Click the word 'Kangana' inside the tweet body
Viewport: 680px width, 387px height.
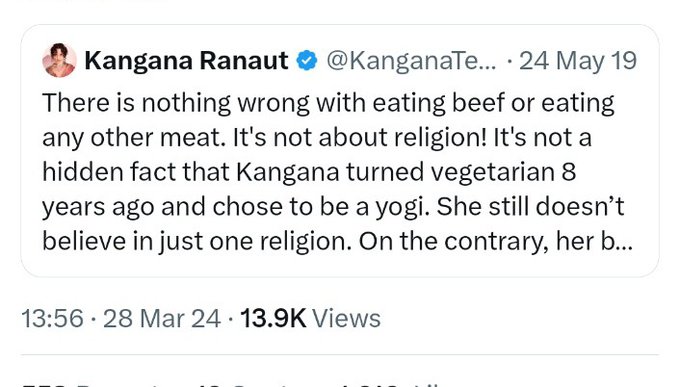click(288, 172)
